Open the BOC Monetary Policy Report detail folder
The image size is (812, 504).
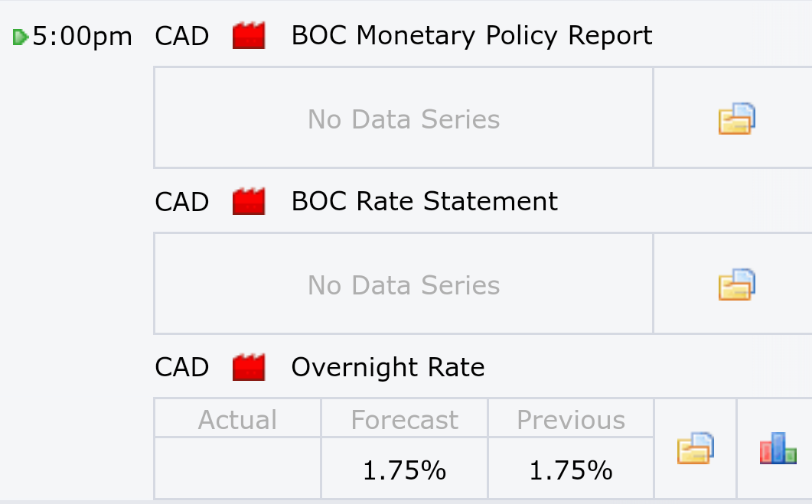click(736, 119)
